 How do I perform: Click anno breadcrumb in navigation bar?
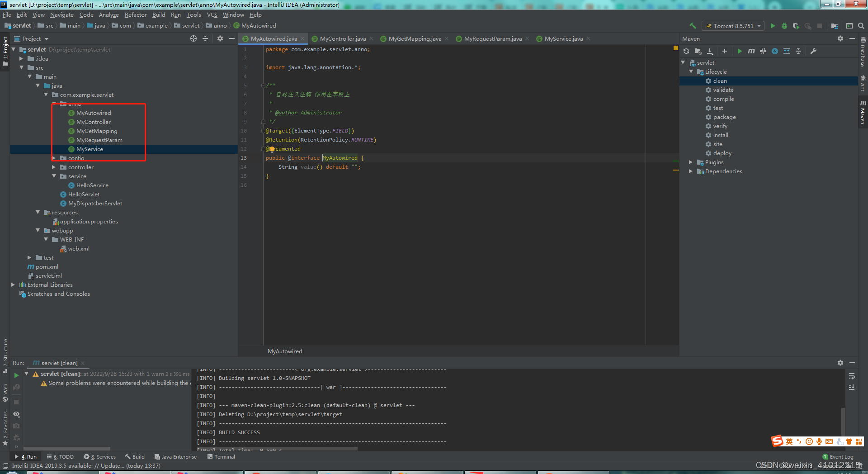pos(220,26)
